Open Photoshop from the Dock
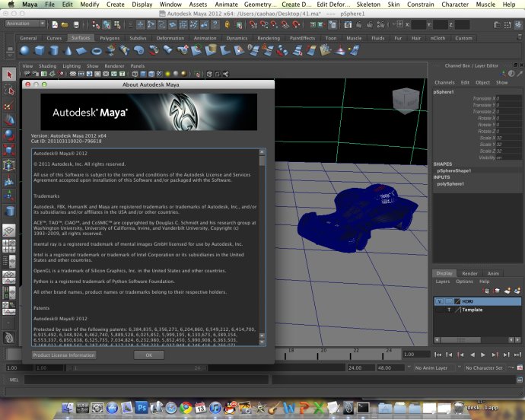This screenshot has width=525, height=420. coord(142,408)
